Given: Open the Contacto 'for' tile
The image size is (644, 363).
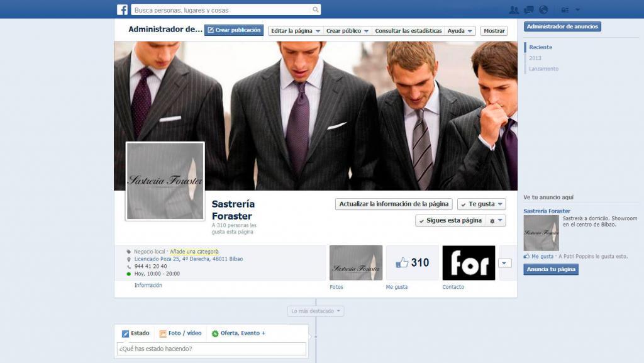Looking at the screenshot, I should (x=468, y=262).
